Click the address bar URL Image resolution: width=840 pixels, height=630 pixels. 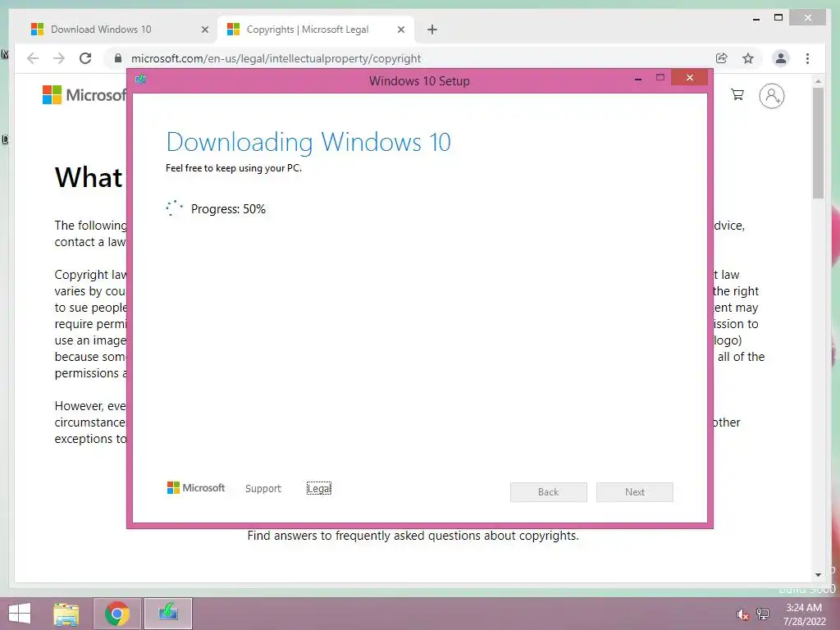coord(276,58)
